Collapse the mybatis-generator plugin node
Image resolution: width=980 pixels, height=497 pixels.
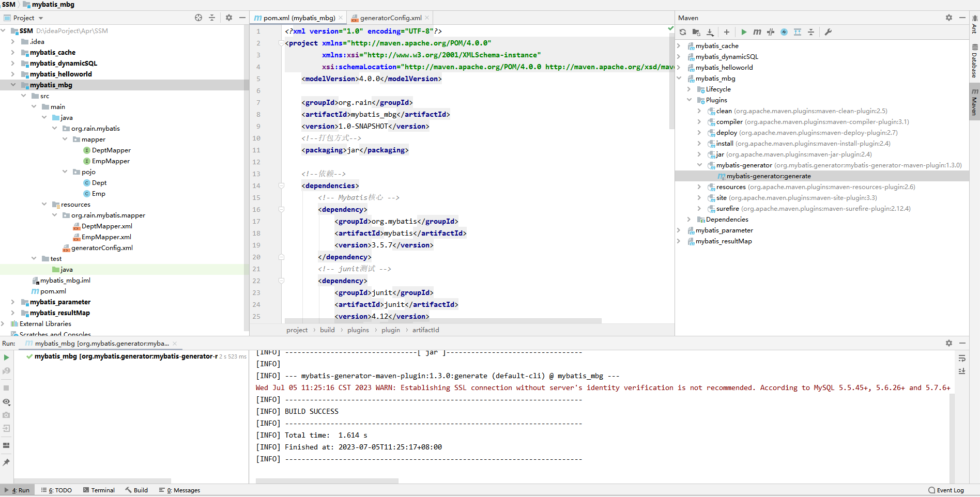[699, 165]
